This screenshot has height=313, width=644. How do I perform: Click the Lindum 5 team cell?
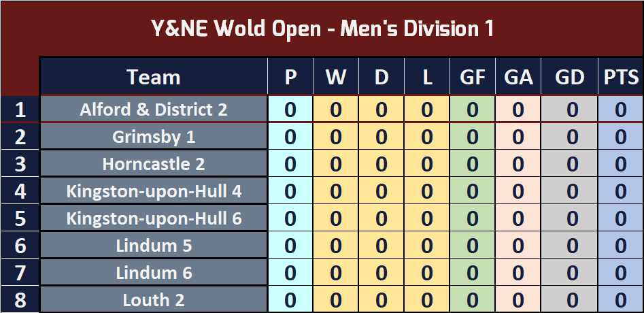pyautogui.click(x=154, y=245)
